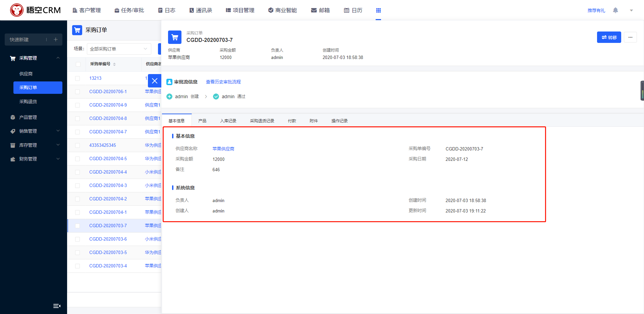
Task: Expand 库存管理 menu in sidebar
Action: point(34,145)
